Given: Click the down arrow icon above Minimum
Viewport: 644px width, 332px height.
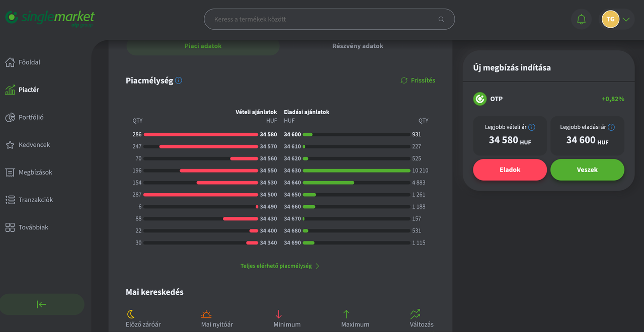Looking at the screenshot, I should point(279,314).
